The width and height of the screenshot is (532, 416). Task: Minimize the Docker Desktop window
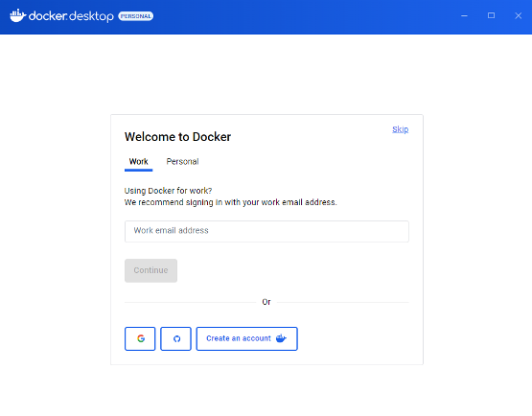[464, 15]
